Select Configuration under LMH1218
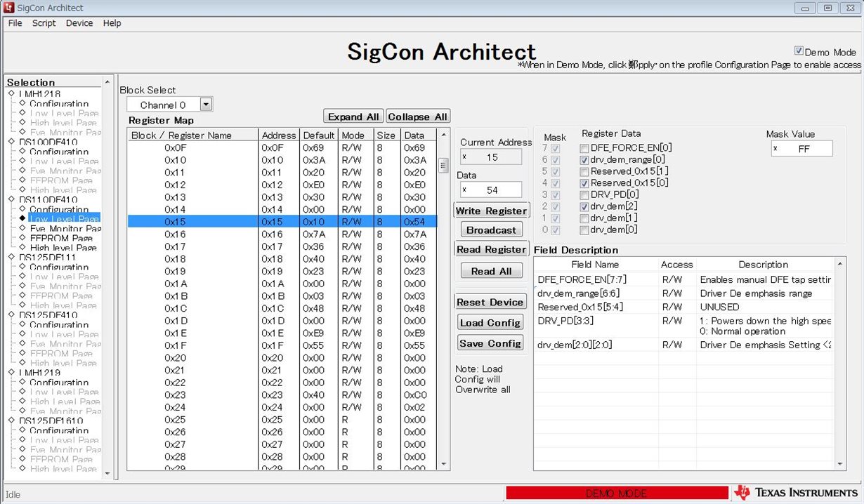Viewport: 864px width, 504px height. tap(59, 104)
